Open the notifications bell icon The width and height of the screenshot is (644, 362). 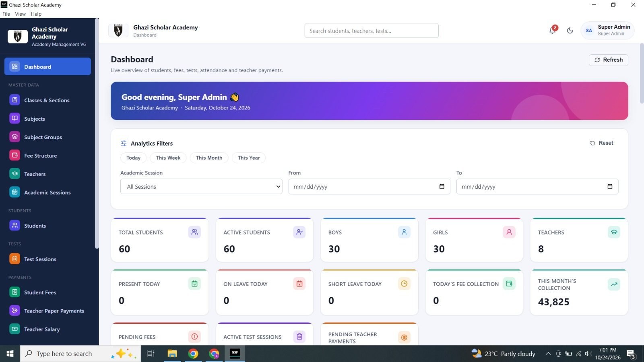[552, 31]
